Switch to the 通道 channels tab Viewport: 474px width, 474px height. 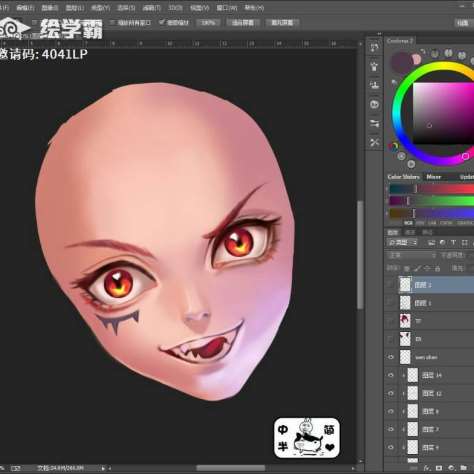(x=410, y=232)
